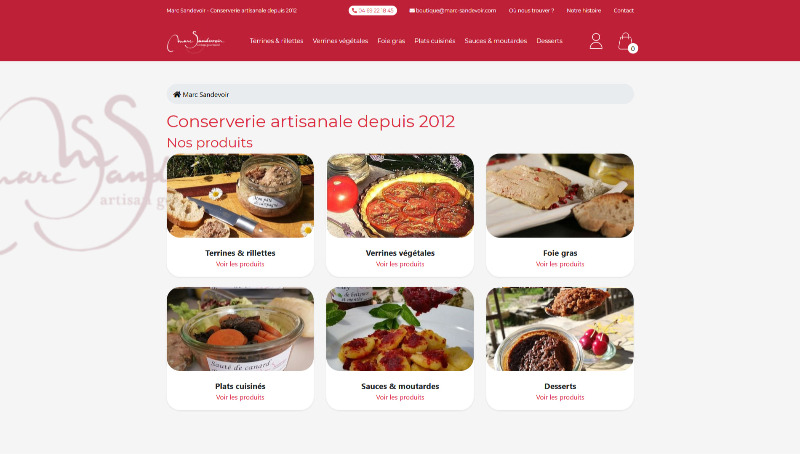The height and width of the screenshot is (454, 800).
Task: Select Foie gras in navigation bar
Action: pyautogui.click(x=391, y=41)
